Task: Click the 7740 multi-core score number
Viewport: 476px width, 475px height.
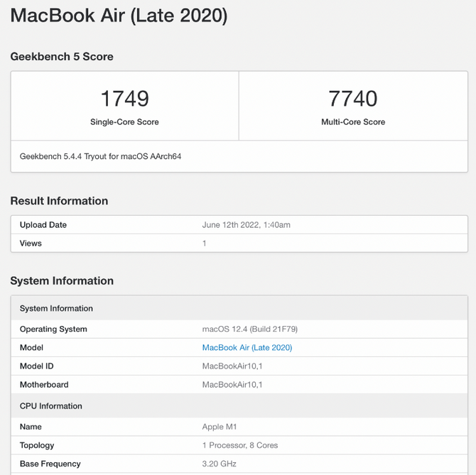Action: pos(352,99)
